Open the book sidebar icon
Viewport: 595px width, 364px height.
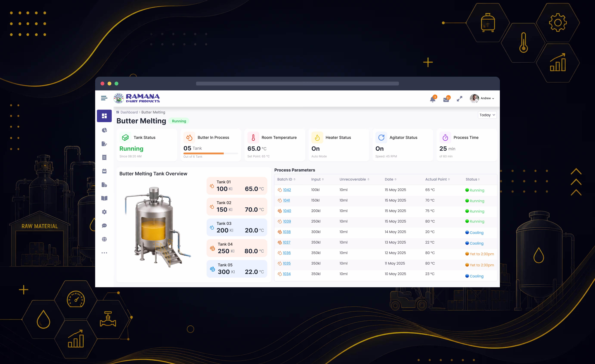pyautogui.click(x=104, y=198)
